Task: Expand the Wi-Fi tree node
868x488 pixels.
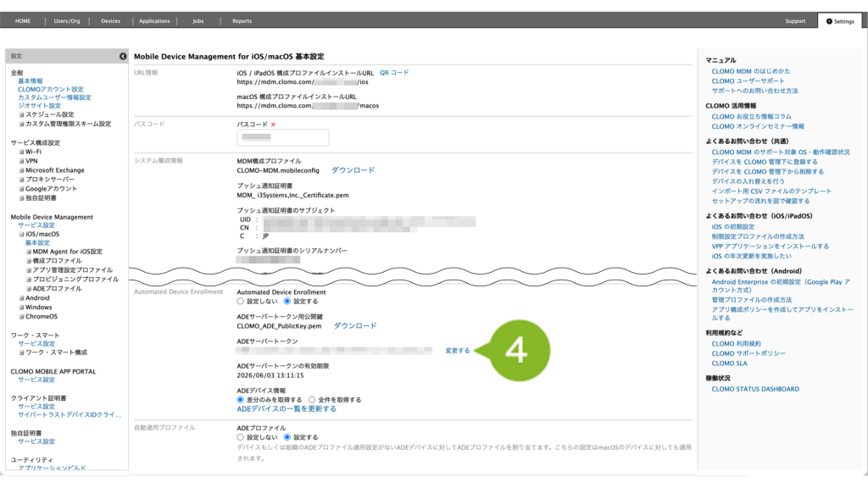Action: pos(22,152)
